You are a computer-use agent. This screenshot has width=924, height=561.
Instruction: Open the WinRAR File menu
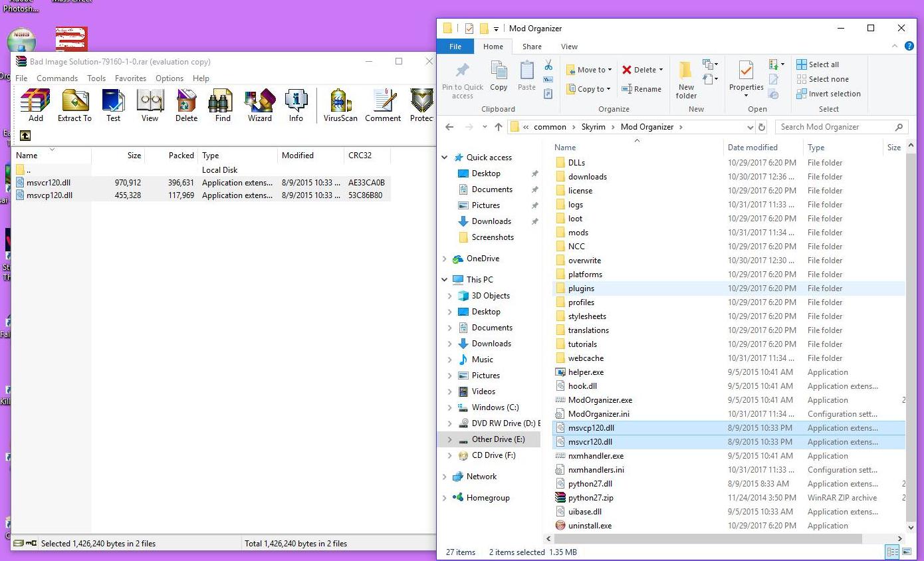[21, 78]
